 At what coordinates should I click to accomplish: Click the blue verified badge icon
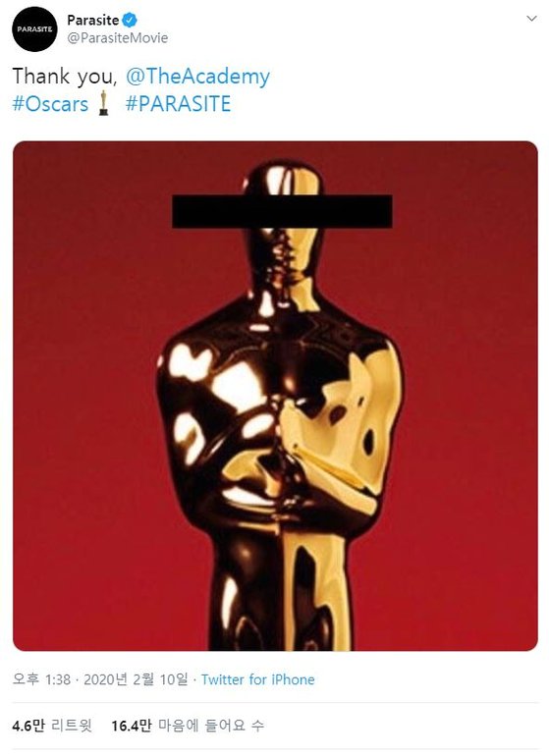tap(130, 21)
